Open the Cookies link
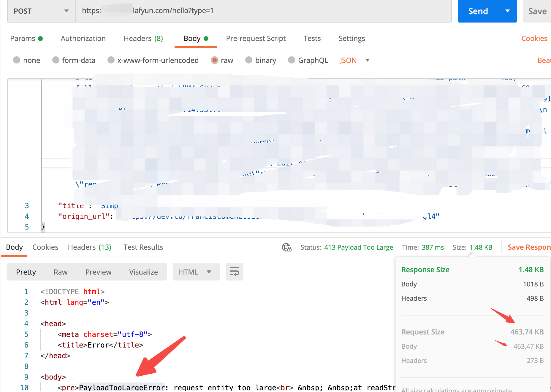 pos(534,39)
